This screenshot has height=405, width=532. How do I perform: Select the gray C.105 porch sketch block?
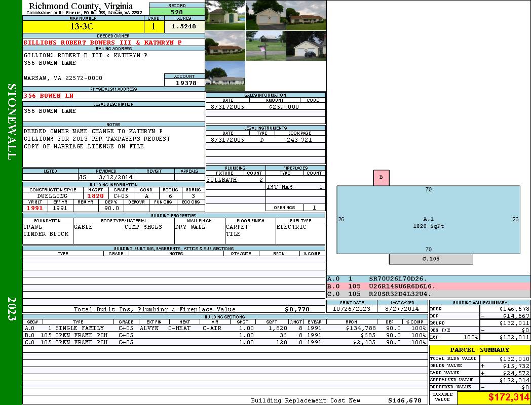pos(431,259)
